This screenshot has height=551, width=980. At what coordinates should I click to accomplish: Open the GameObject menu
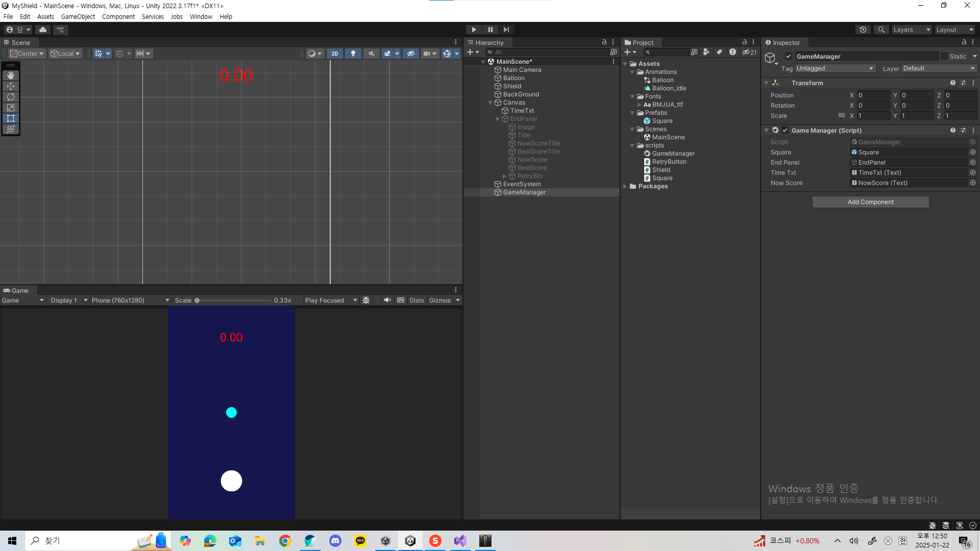pos(78,17)
